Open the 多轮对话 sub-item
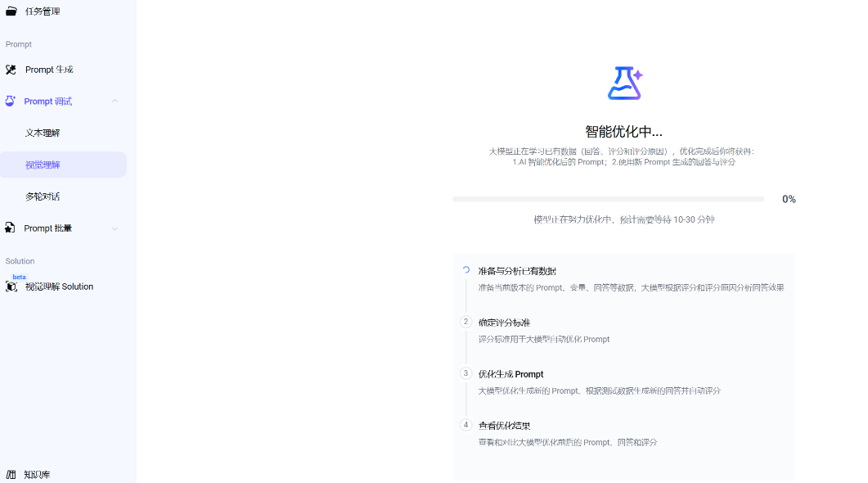 (x=43, y=196)
